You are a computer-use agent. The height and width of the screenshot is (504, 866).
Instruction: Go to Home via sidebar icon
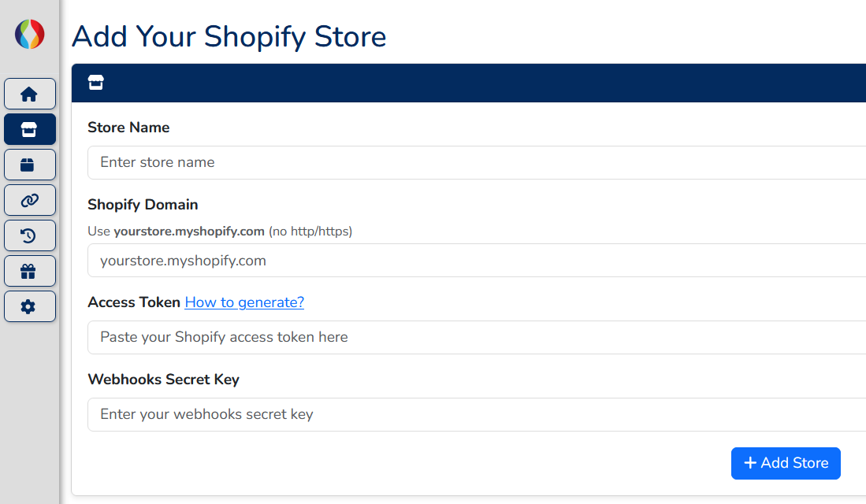pyautogui.click(x=30, y=94)
